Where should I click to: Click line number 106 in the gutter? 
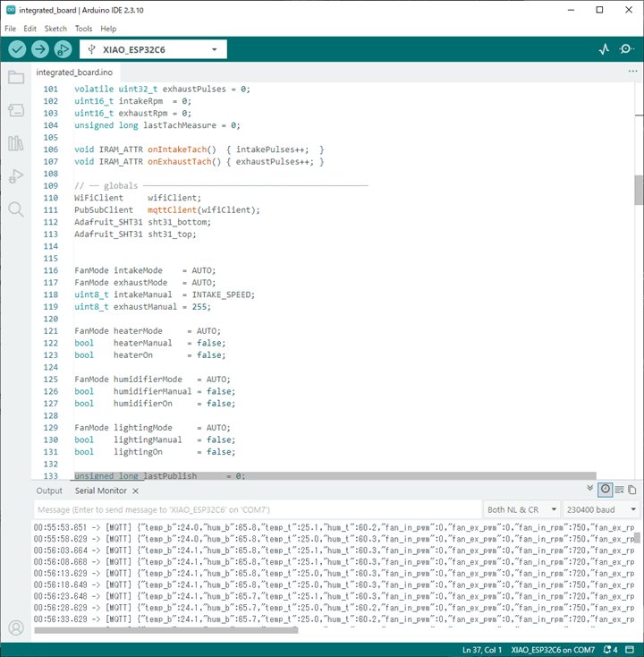click(51, 149)
